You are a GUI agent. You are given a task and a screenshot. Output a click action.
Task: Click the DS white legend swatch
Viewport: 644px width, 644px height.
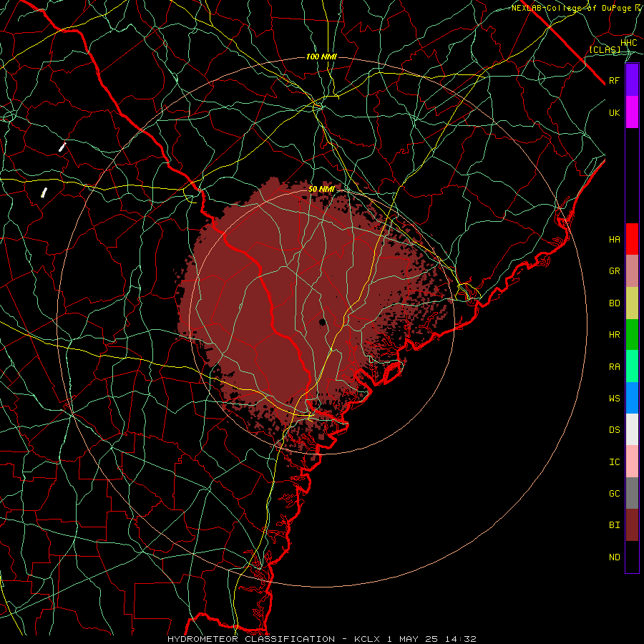632,429
